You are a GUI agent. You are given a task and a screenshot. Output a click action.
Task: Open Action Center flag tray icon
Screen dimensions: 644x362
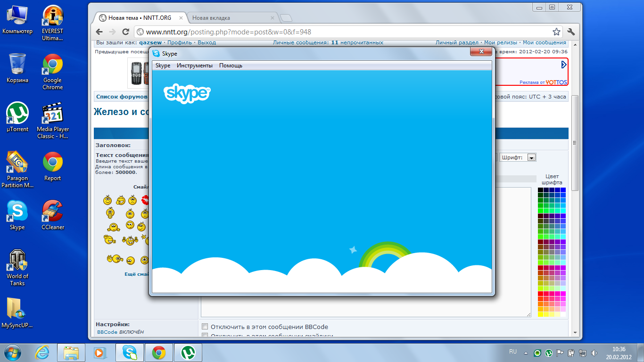560,353
